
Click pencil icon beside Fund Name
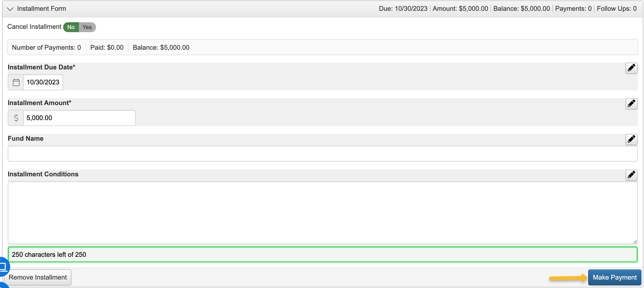pos(631,139)
